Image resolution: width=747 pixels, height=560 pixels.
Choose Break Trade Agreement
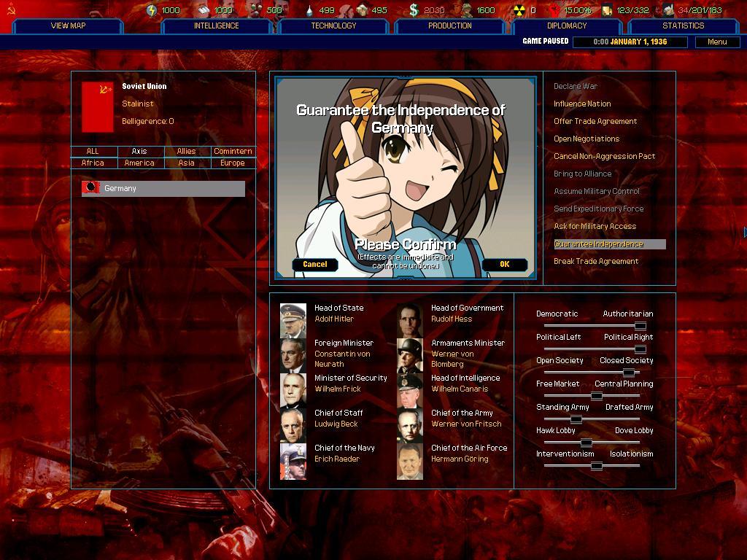[596, 262]
